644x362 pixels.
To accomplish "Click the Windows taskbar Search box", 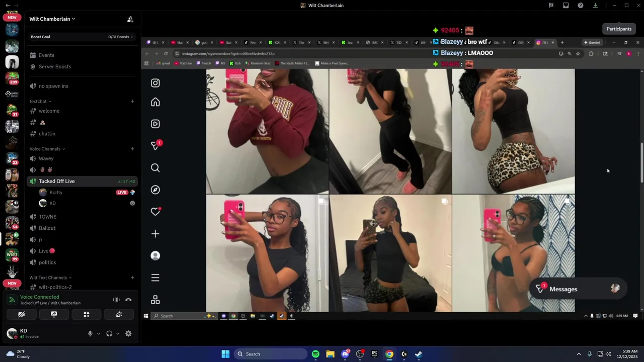I will 271,354.
